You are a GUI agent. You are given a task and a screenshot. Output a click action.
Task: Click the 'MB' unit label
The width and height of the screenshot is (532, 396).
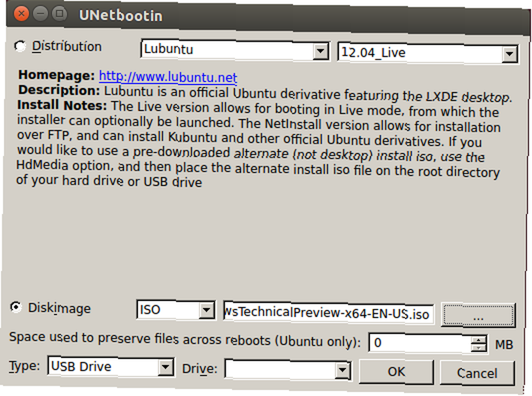[503, 345]
